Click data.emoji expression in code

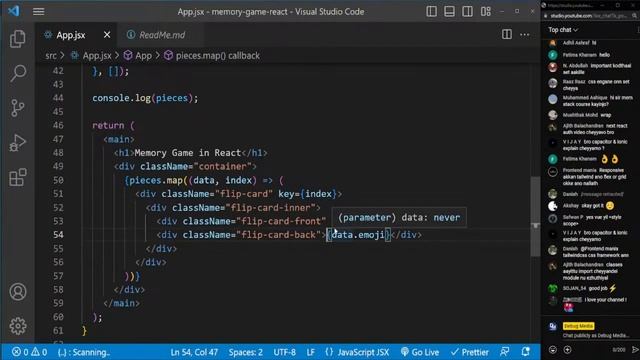tap(358, 235)
